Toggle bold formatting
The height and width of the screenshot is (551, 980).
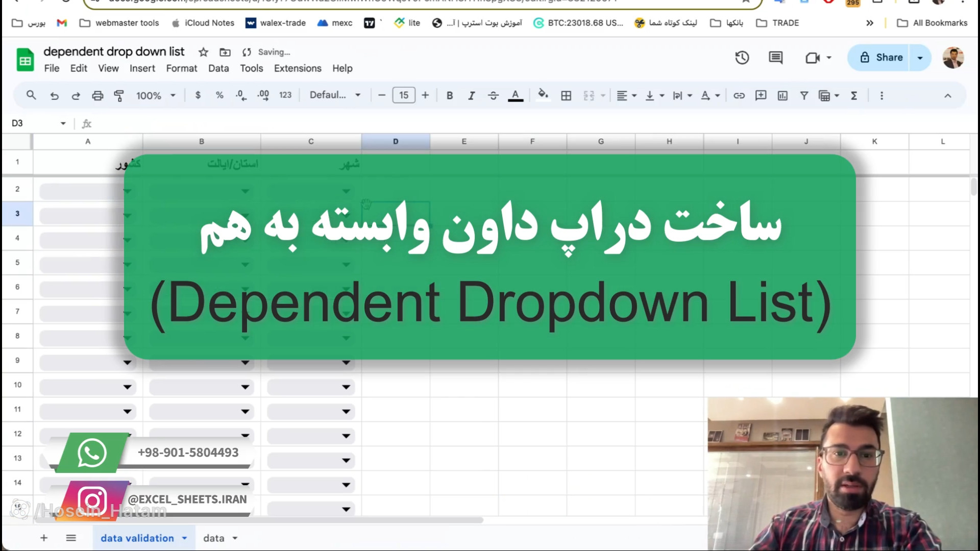point(450,95)
